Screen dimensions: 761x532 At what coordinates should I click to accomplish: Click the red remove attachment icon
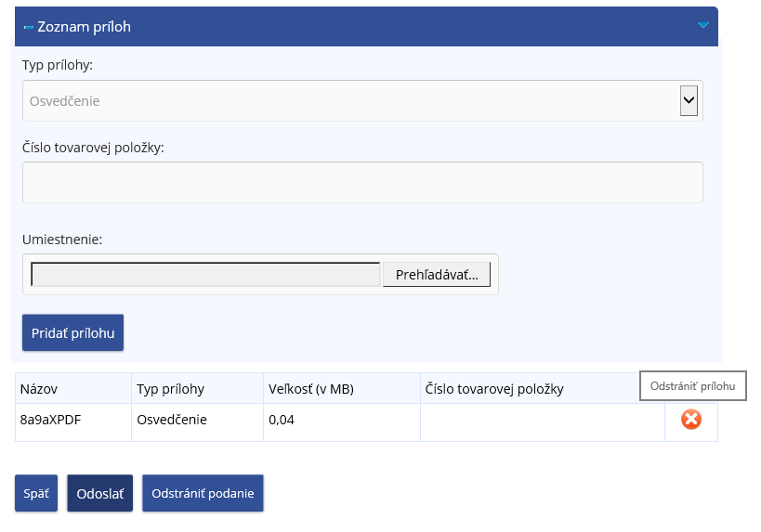tap(691, 420)
